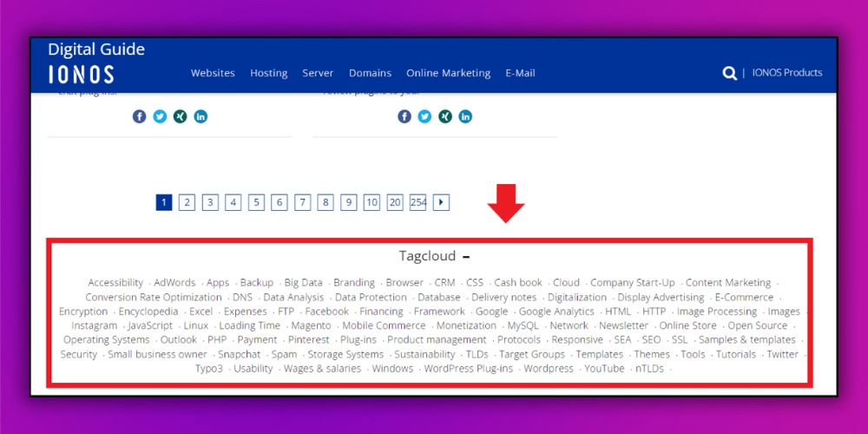Open the MySQL tag
The width and height of the screenshot is (868, 434).
pyautogui.click(x=523, y=326)
